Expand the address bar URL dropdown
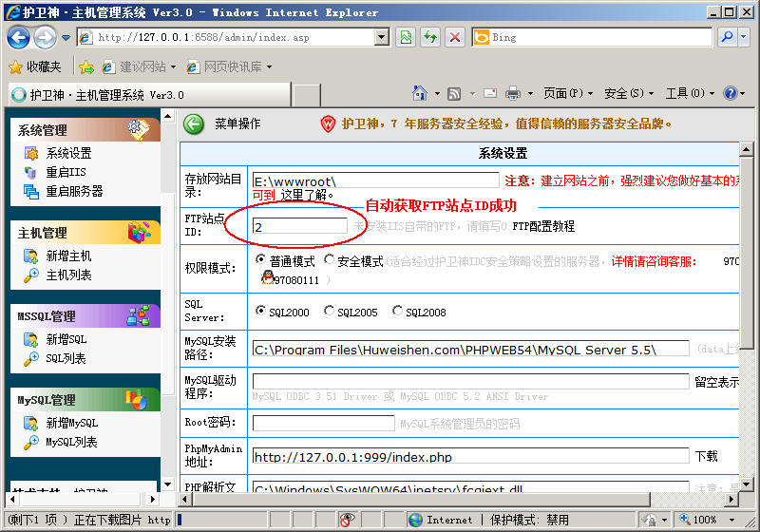 [x=382, y=37]
